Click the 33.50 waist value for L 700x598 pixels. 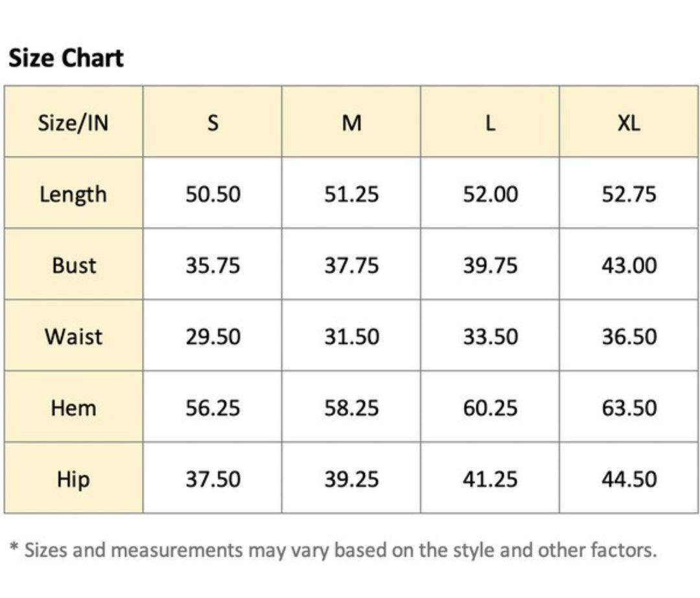click(490, 337)
